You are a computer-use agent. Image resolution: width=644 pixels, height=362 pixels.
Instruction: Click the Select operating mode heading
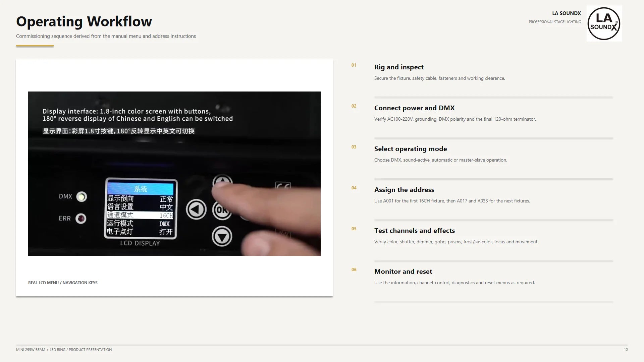411,149
